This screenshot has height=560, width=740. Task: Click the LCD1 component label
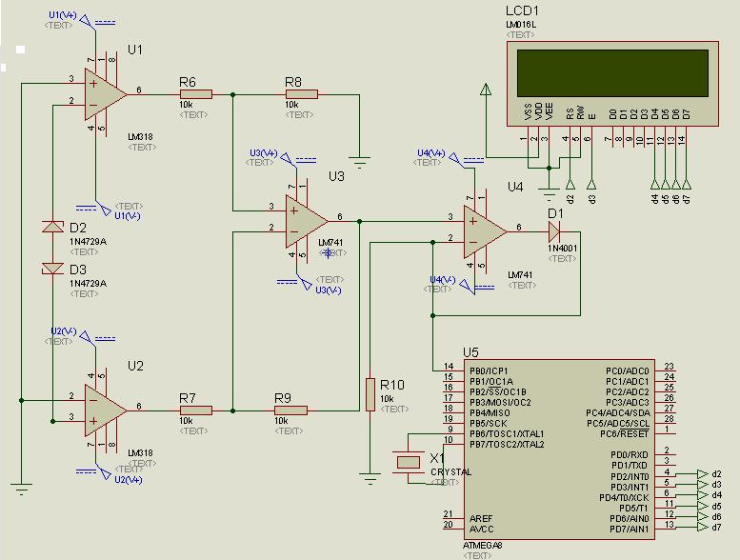pyautogui.click(x=522, y=10)
